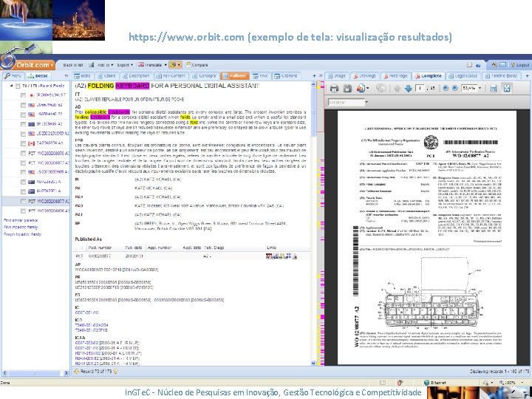Check the JP2004513415 T checkbox

[x=23, y=95]
